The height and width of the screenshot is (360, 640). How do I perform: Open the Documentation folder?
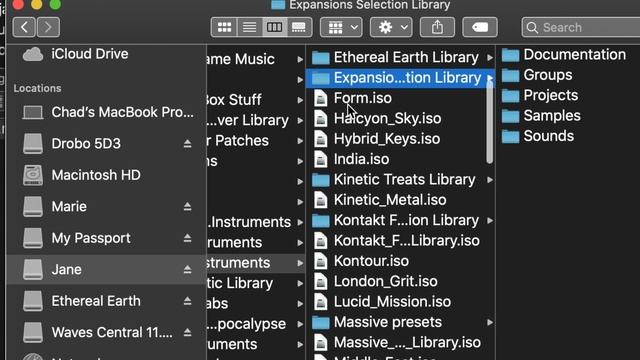564,55
